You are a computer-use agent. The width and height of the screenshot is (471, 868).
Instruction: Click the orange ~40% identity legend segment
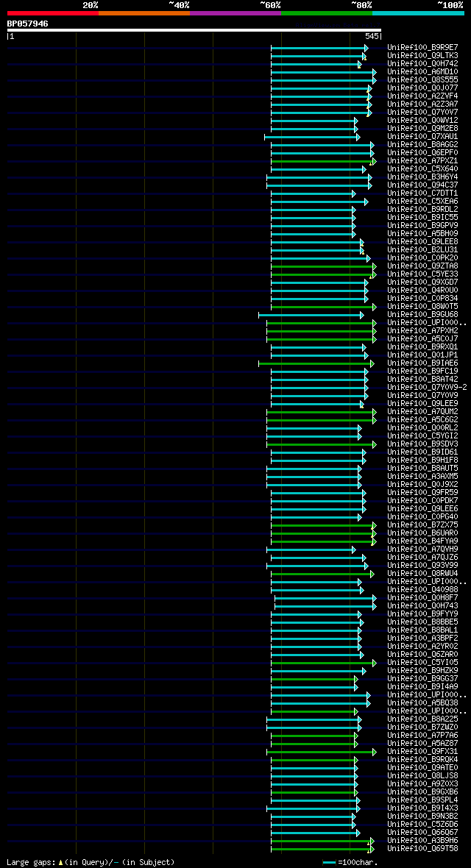coord(144,13)
